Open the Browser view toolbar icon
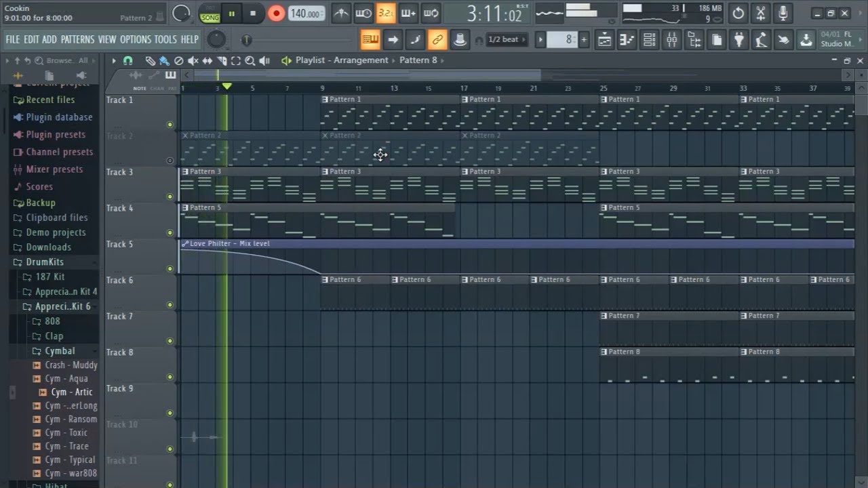Image resolution: width=868 pixels, height=488 pixels. pos(694,39)
